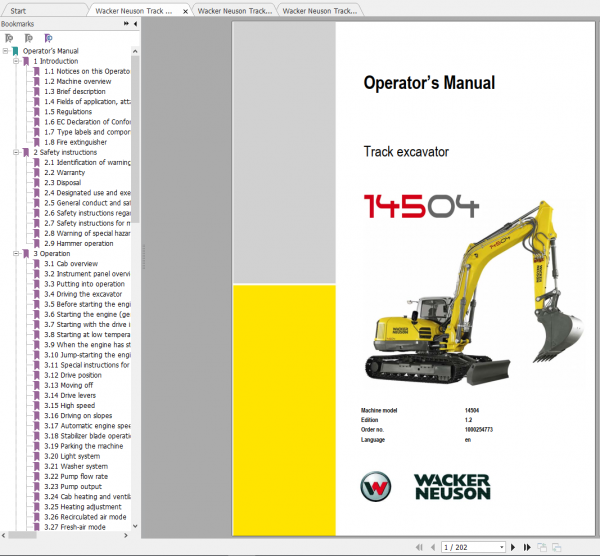The width and height of the screenshot is (600, 556).
Task: Click the bookmarks horizontal scrollbar thumb
Action: click(x=23, y=536)
